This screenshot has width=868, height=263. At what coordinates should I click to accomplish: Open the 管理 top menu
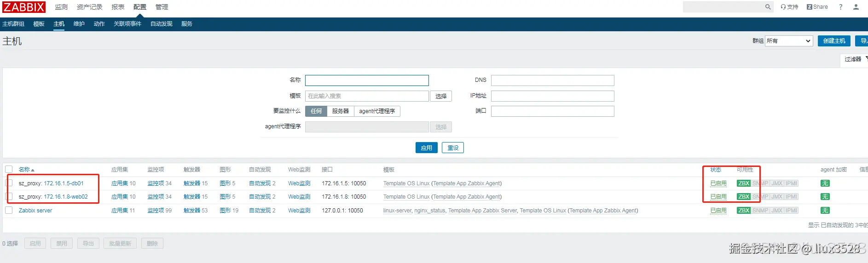point(162,7)
